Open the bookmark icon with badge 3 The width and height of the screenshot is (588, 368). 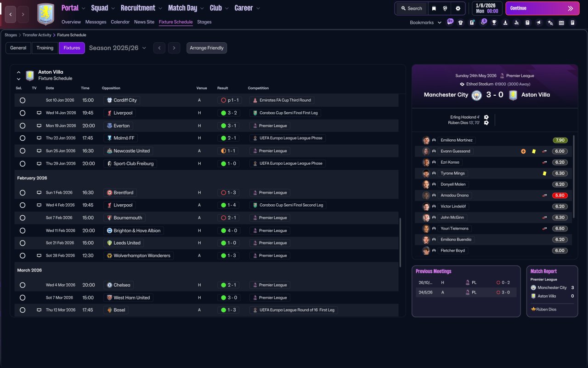pyautogui.click(x=483, y=22)
